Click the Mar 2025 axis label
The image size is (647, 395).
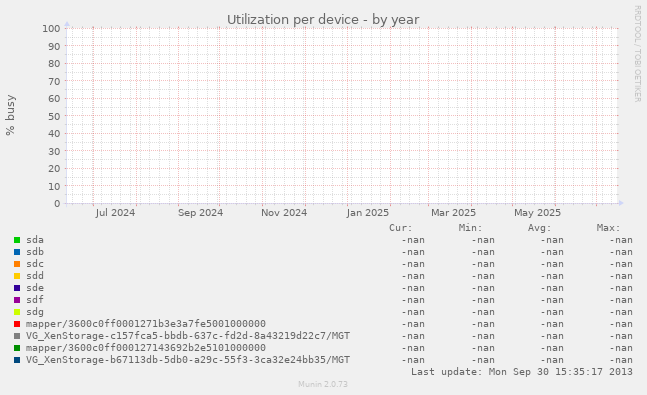pyautogui.click(x=453, y=213)
